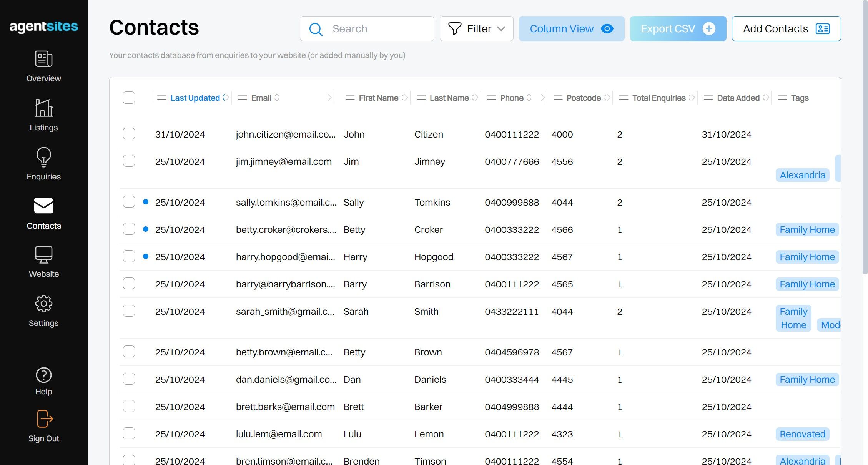Open Enquiries lightbulb icon

43,157
